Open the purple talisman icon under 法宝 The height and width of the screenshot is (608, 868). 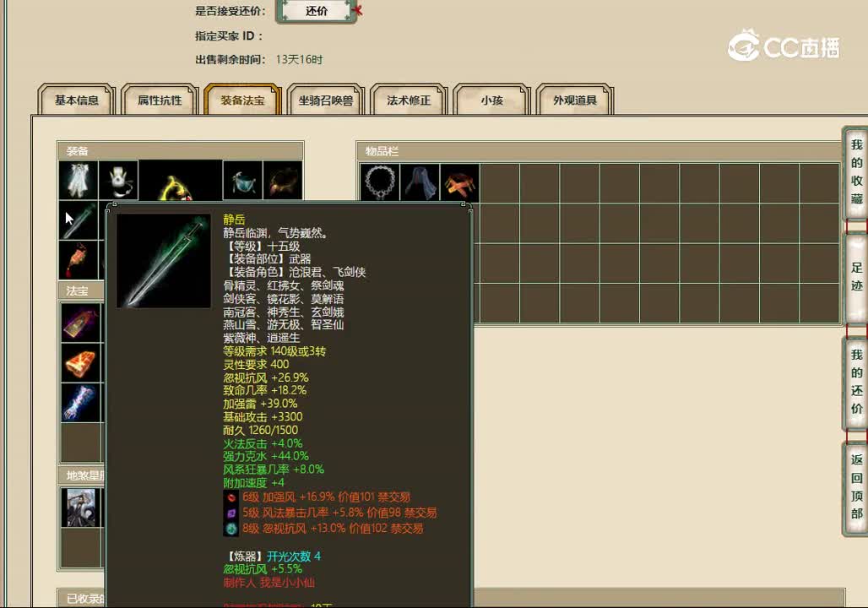click(x=80, y=323)
